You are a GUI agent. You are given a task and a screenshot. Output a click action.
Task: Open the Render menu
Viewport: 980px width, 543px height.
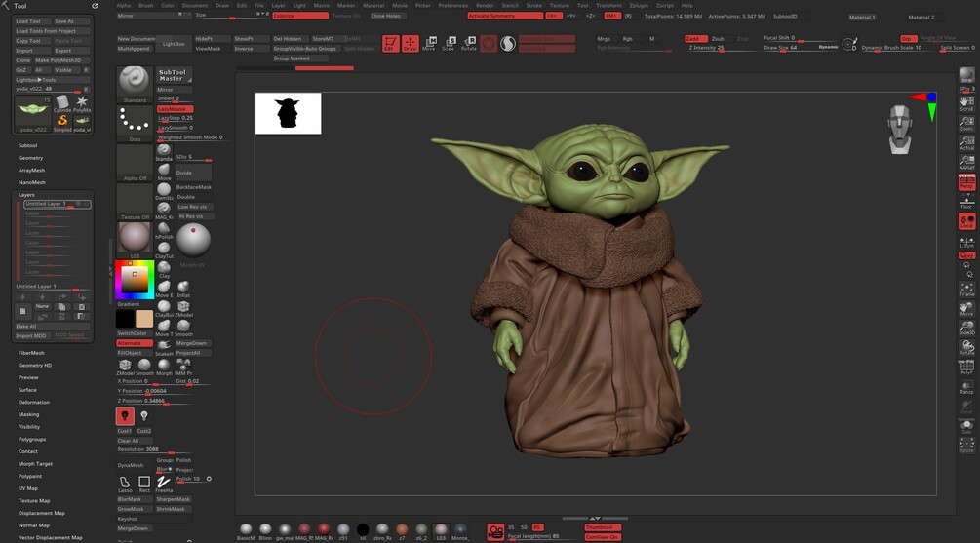[x=485, y=5]
